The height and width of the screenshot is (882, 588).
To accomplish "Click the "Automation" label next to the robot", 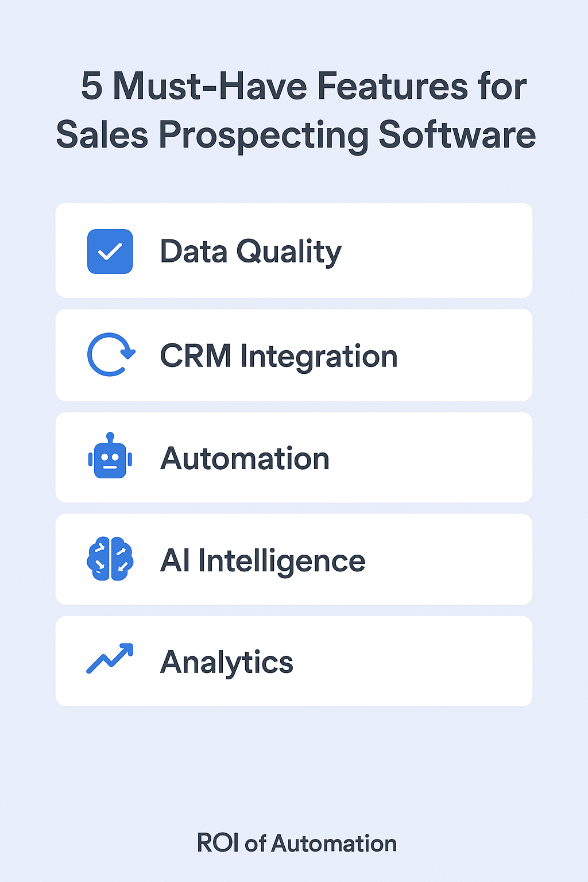I will pos(245,459).
